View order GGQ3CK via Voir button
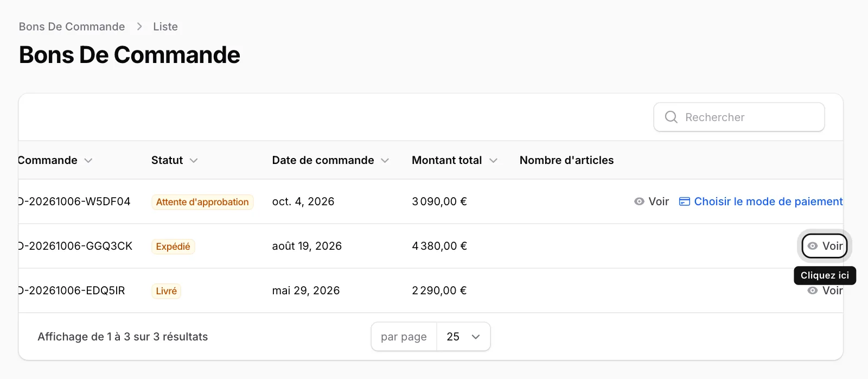The height and width of the screenshot is (379, 868). point(825,246)
